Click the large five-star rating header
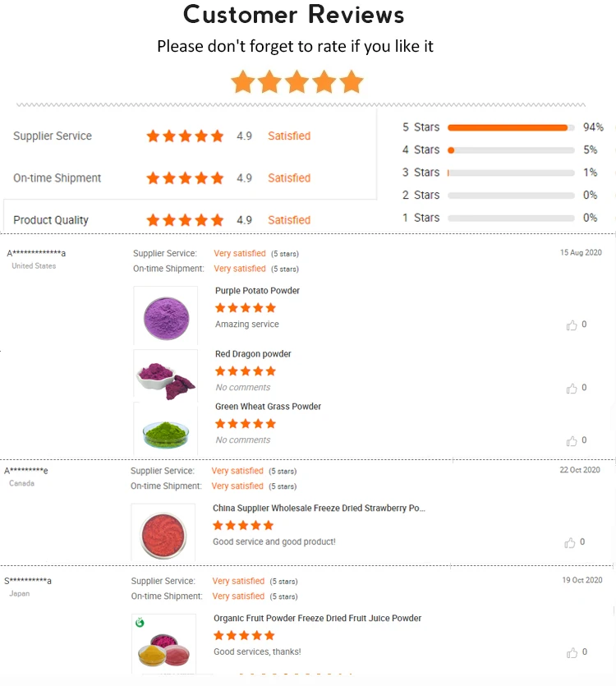The width and height of the screenshot is (616, 686). click(x=297, y=82)
